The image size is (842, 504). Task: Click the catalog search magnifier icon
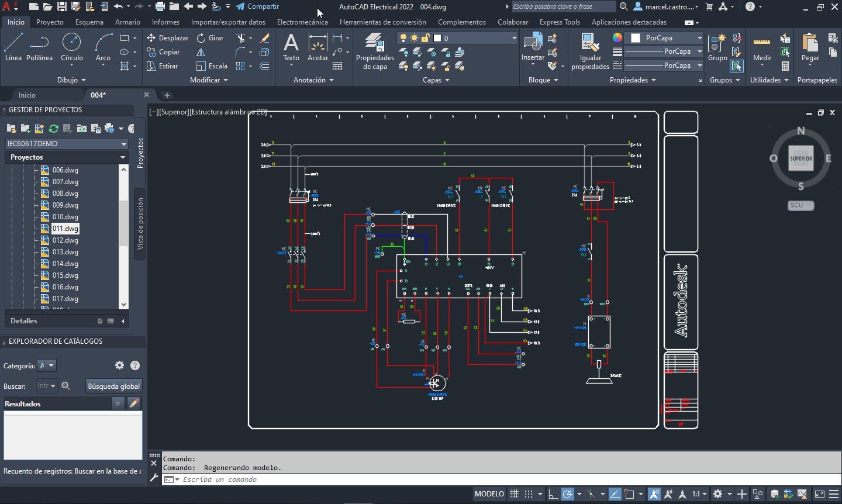pyautogui.click(x=66, y=386)
